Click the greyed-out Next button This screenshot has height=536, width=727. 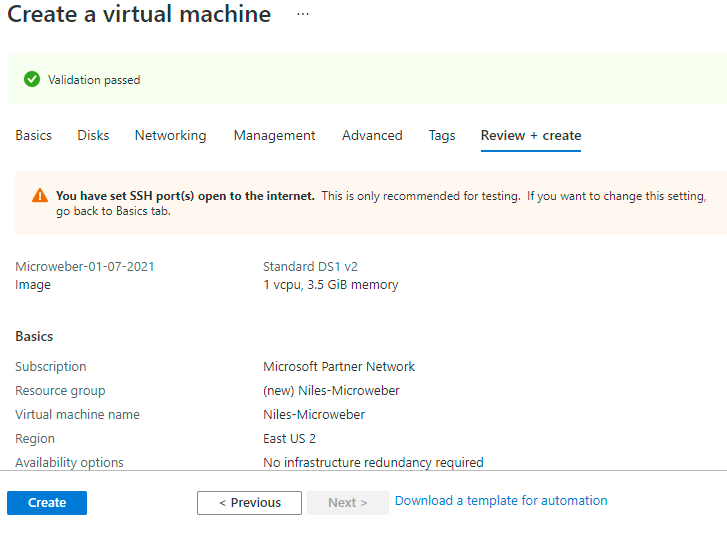point(348,503)
